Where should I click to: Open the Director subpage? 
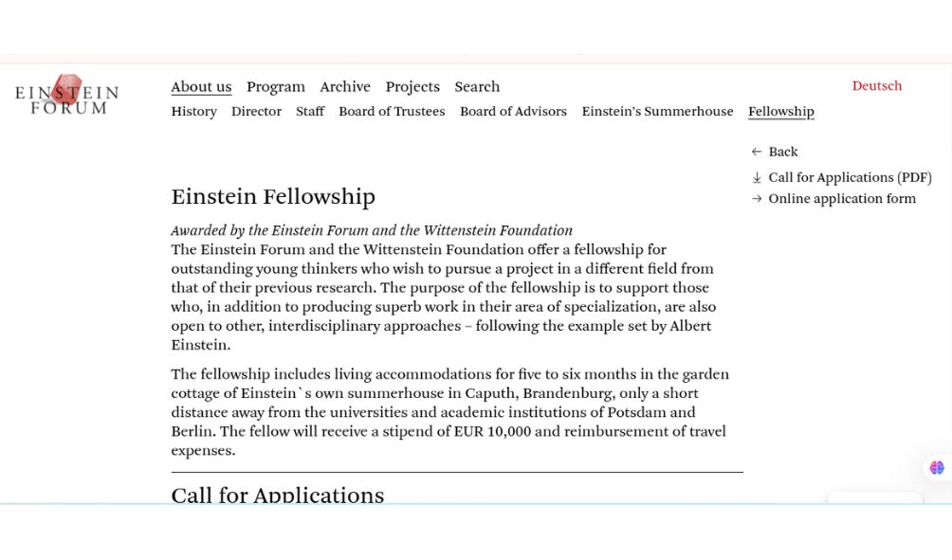tap(256, 112)
